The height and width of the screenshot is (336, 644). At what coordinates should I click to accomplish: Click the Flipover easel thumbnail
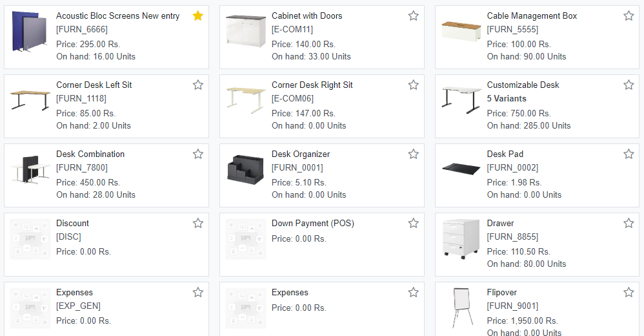click(461, 308)
